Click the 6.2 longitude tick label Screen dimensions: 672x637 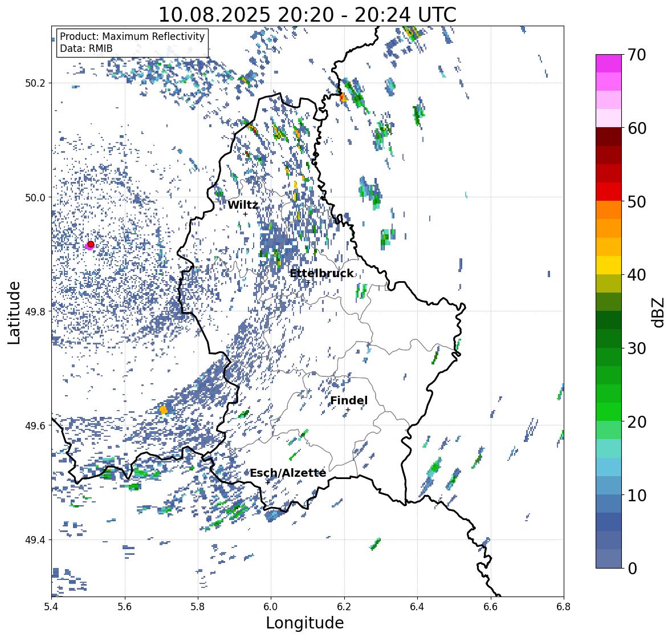click(344, 607)
